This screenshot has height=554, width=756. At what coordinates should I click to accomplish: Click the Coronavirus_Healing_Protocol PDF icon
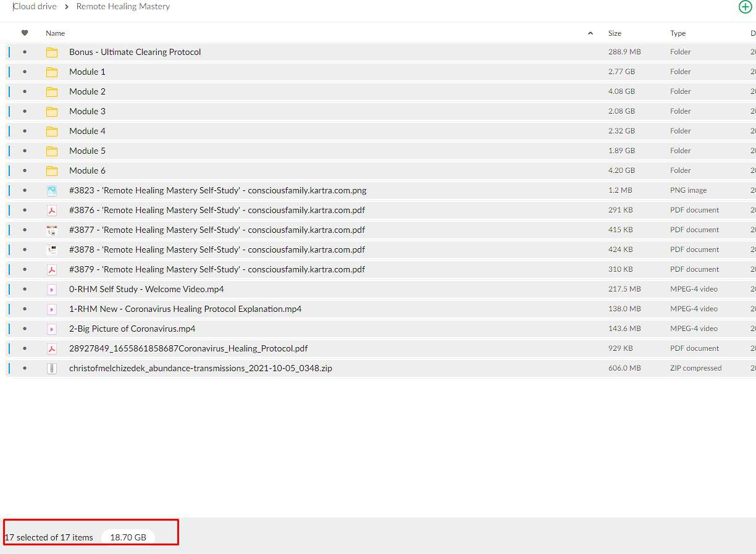click(52, 349)
